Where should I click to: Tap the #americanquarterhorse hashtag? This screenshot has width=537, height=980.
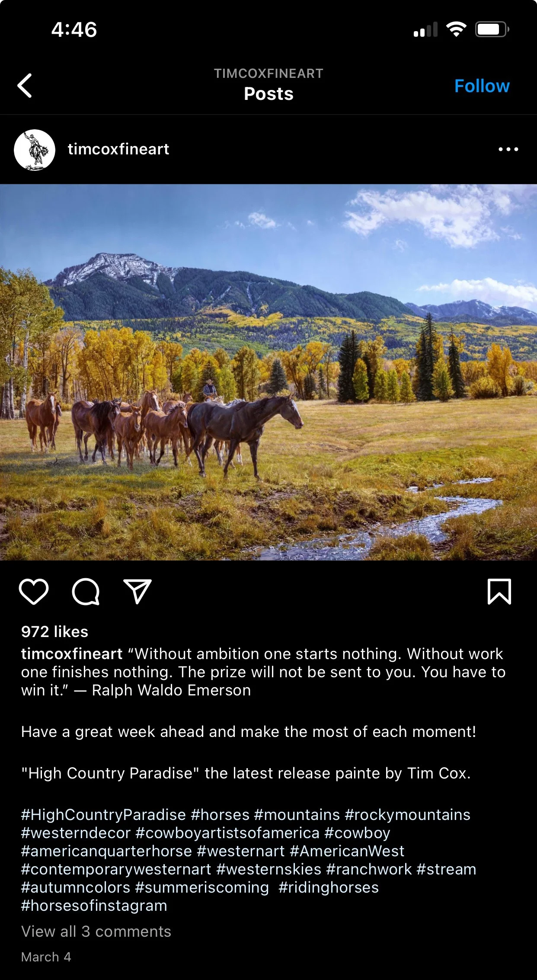[106, 851]
